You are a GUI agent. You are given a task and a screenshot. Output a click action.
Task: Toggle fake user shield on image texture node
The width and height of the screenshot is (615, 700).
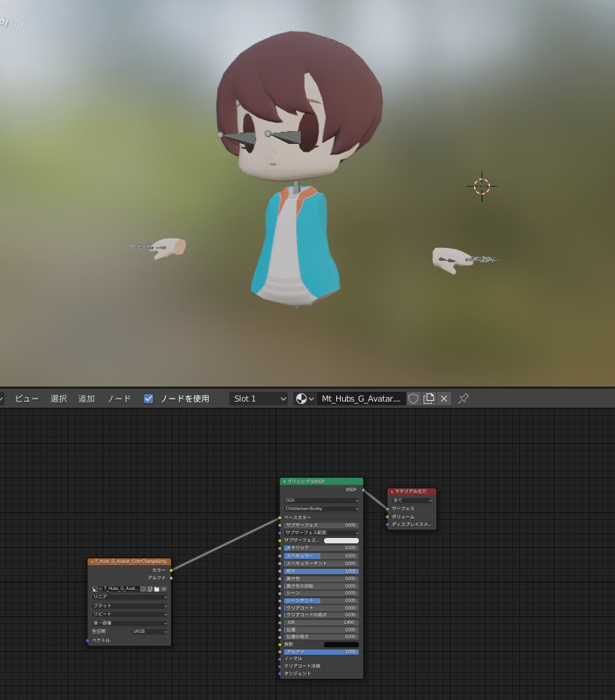point(143,588)
